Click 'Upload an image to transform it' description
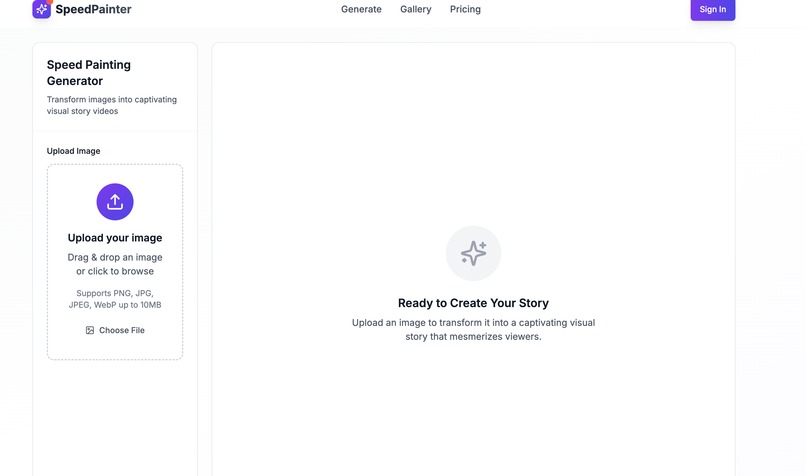This screenshot has width=806, height=476. click(x=473, y=329)
